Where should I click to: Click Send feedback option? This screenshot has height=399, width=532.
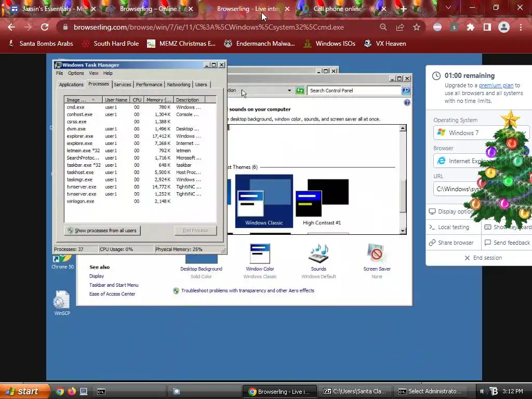pos(508,243)
